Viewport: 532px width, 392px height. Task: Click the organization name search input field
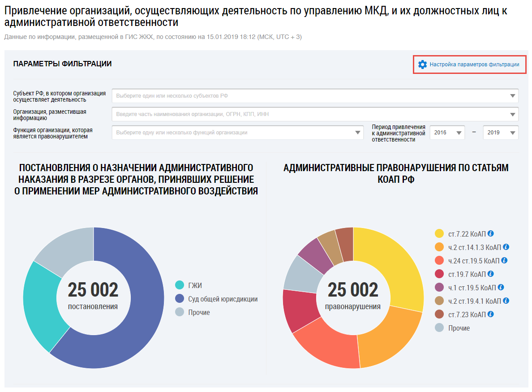309,114
